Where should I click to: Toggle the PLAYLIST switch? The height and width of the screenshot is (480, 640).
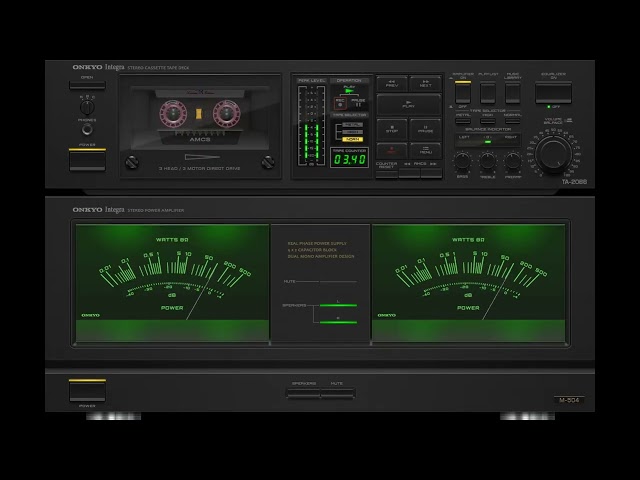488,92
